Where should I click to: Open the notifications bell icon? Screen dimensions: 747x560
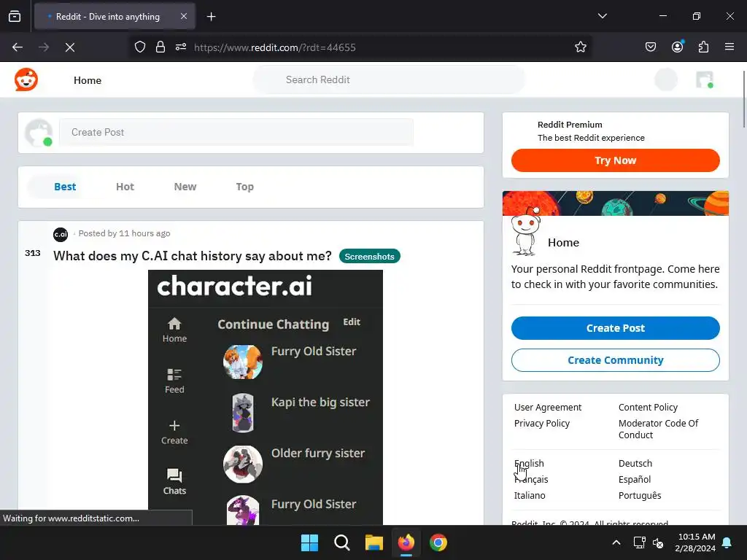[727, 542]
